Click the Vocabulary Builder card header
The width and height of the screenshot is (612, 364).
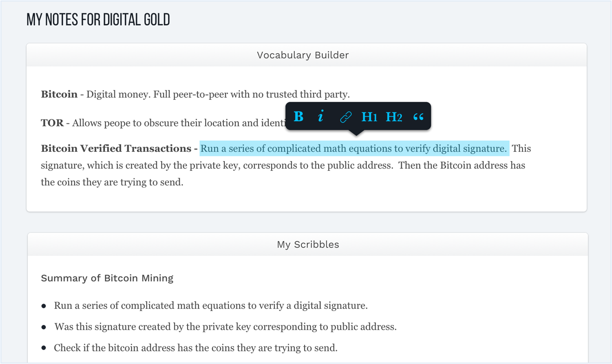[306, 55]
